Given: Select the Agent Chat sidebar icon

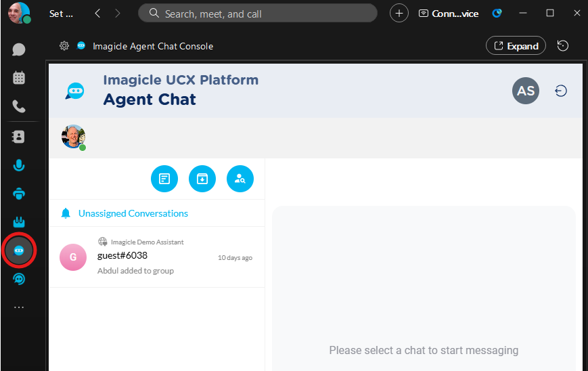Looking at the screenshot, I should point(19,250).
